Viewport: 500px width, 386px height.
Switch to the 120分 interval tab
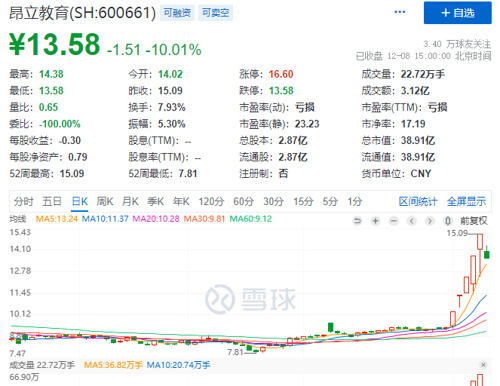click(211, 201)
